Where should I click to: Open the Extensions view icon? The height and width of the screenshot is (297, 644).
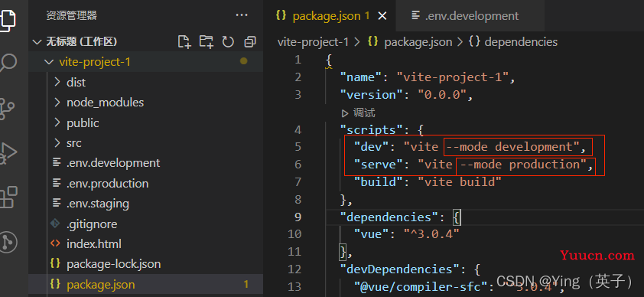[x=8, y=197]
